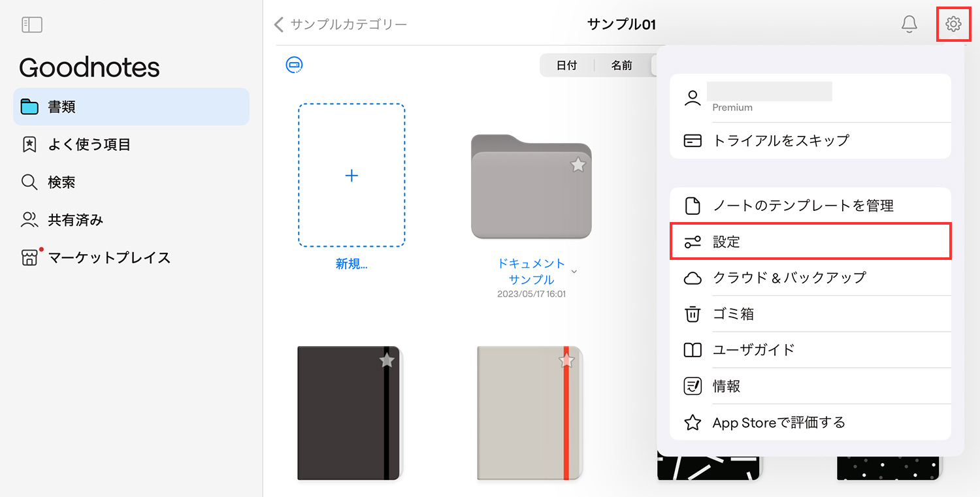Screen dimensions: 980x497
Task: Sort documents by 名前
Action: tap(621, 65)
